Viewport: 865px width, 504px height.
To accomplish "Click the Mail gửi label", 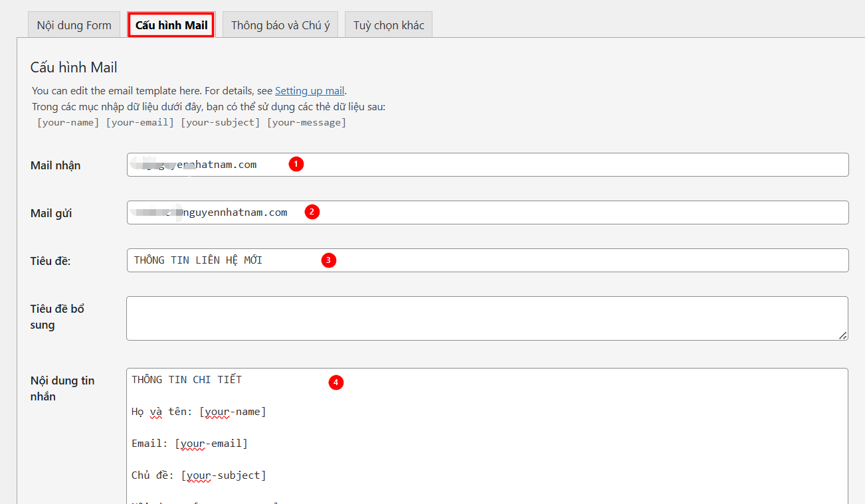I will [51, 213].
